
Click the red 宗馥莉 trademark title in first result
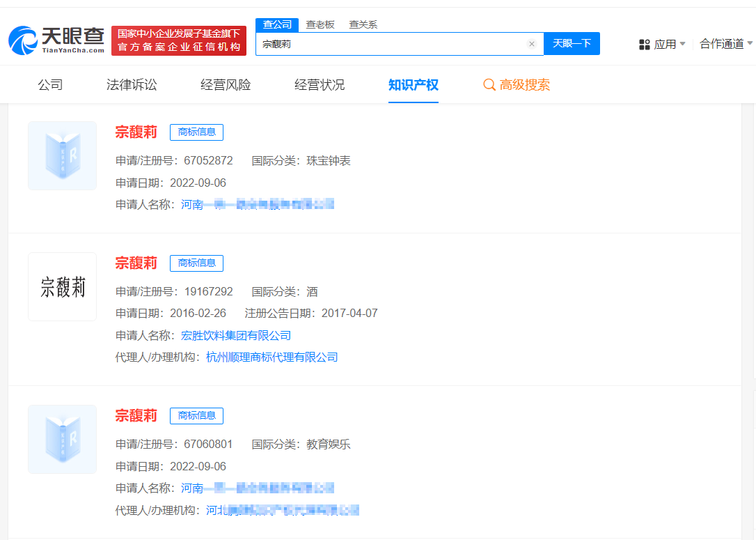tap(136, 132)
